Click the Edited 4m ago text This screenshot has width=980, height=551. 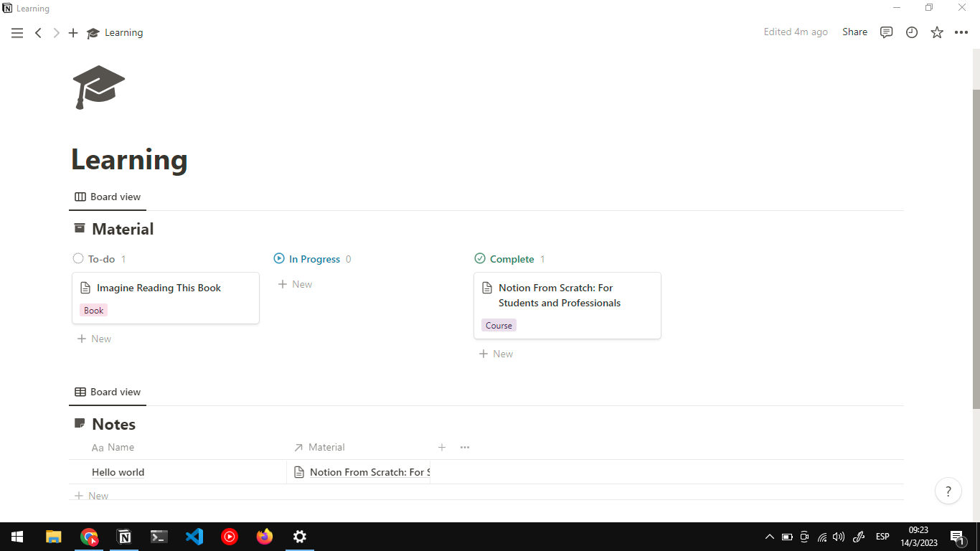[796, 32]
